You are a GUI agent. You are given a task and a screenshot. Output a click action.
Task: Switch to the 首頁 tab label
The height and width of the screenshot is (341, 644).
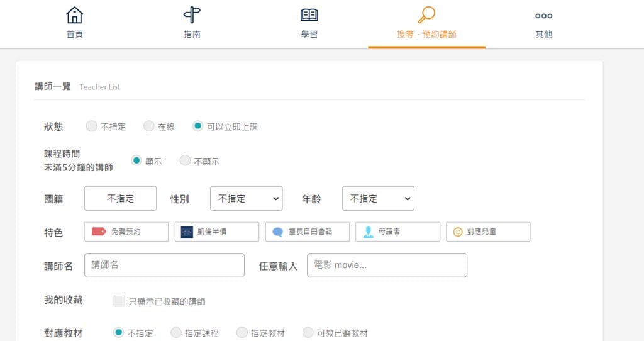point(74,35)
